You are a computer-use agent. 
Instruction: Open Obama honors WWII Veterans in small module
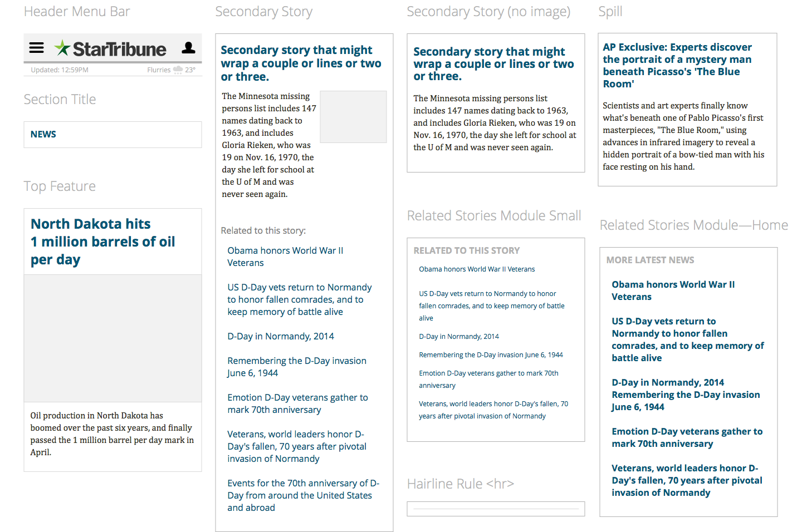(x=477, y=269)
